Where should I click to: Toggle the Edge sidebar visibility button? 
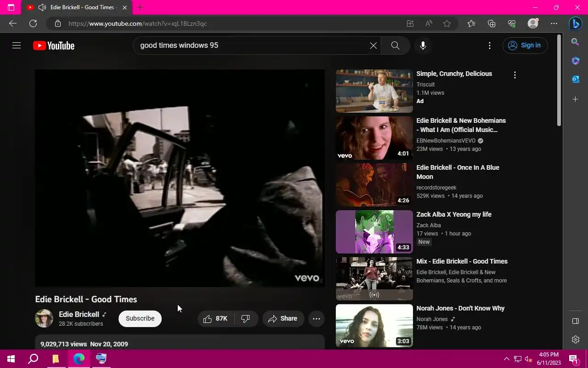575,321
